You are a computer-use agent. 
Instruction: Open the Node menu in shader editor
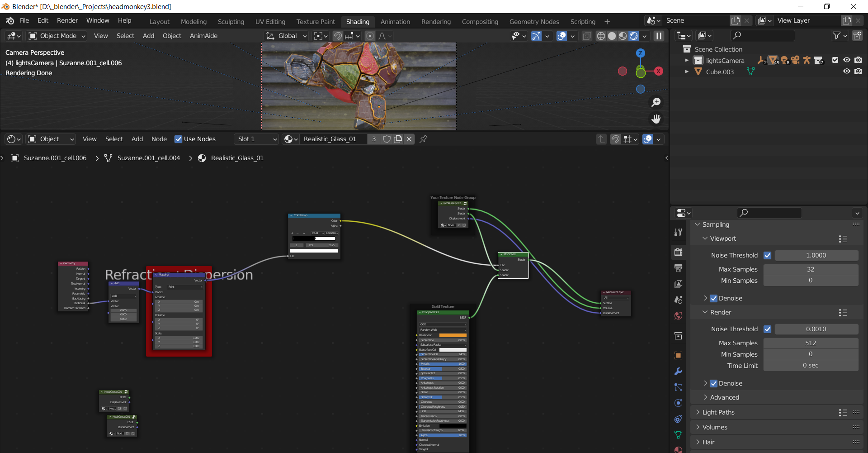159,139
